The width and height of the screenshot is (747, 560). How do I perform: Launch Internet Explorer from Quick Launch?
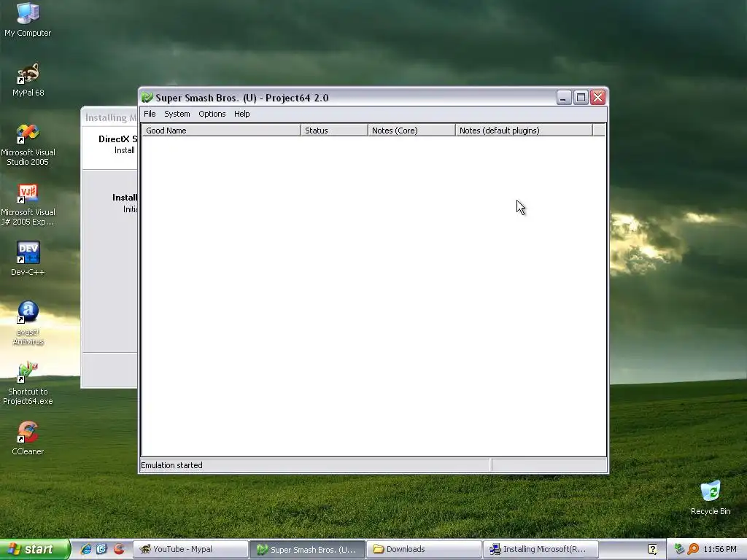[x=86, y=549]
